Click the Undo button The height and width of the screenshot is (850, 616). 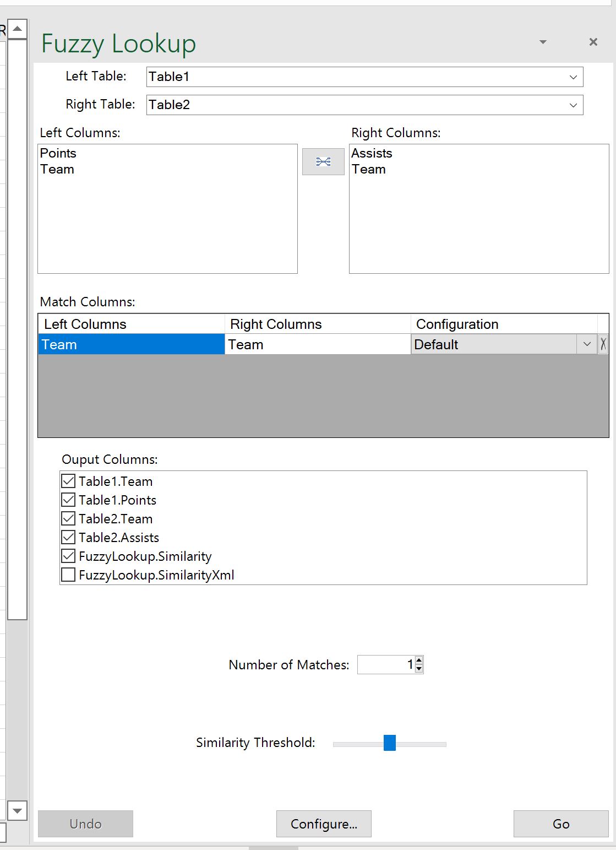point(85,824)
